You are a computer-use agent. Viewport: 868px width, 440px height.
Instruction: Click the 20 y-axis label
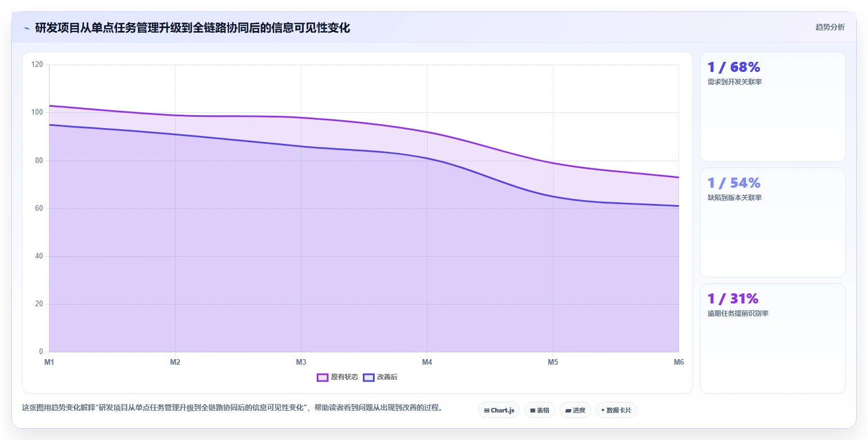(x=39, y=304)
